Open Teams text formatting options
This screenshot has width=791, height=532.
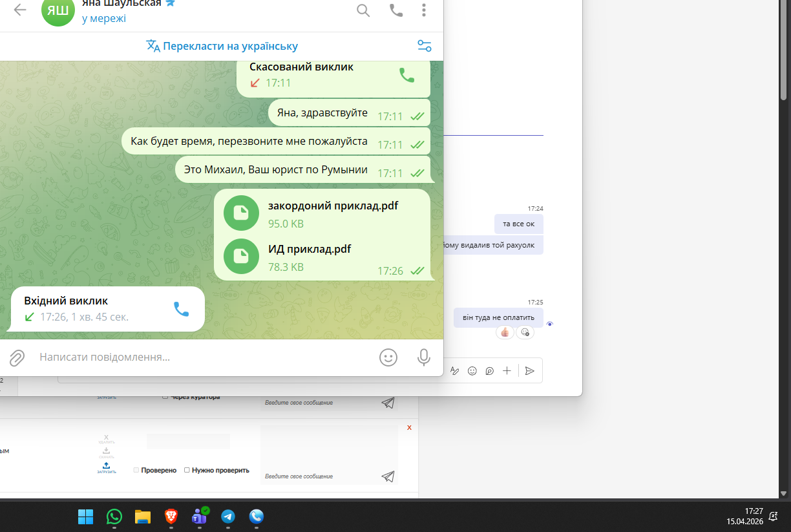click(454, 370)
